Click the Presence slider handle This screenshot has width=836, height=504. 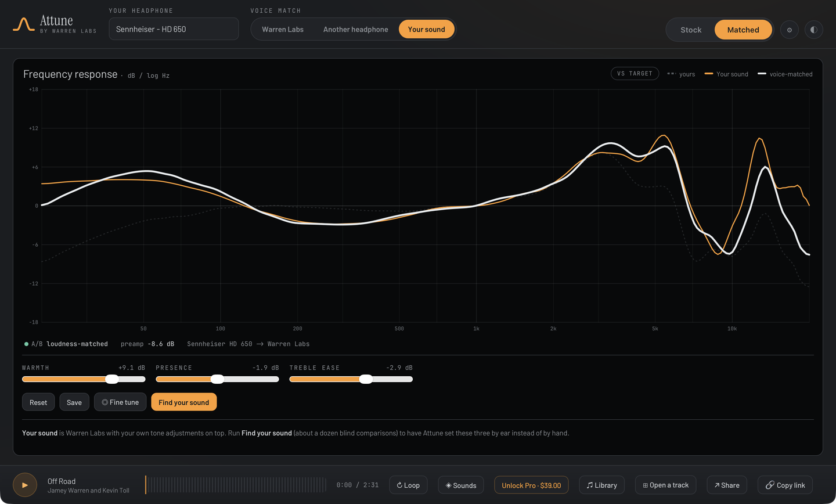point(217,379)
